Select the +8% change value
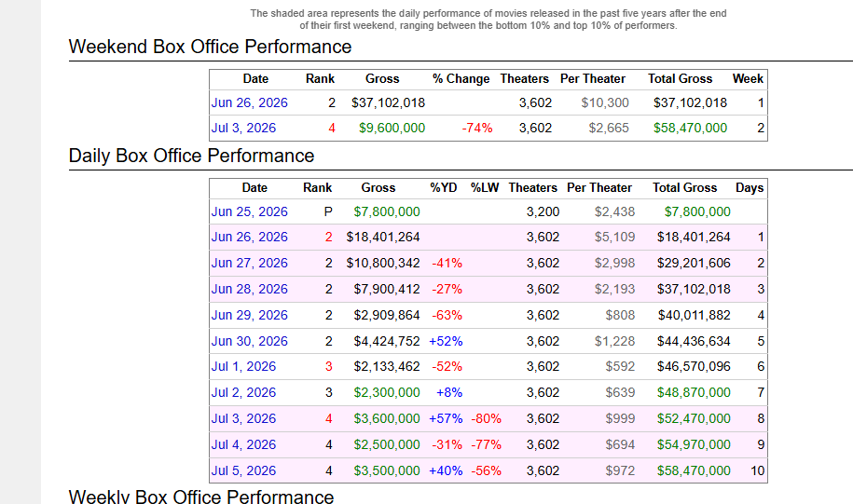Screen dimensions: 853x504 tap(449, 392)
